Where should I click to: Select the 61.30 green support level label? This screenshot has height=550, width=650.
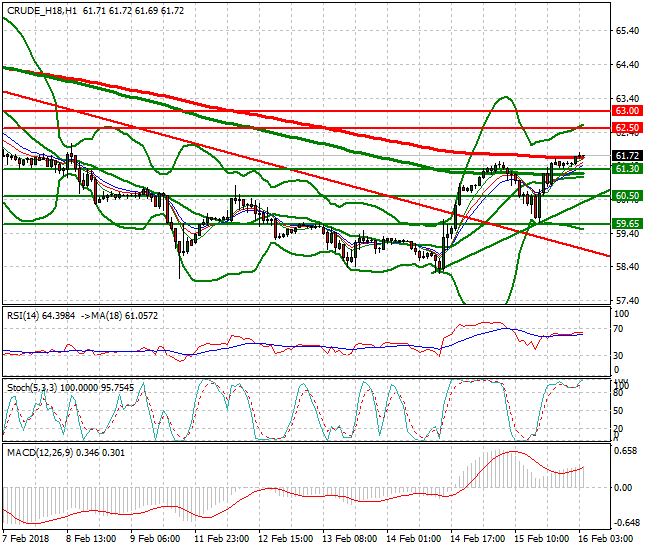[627, 168]
